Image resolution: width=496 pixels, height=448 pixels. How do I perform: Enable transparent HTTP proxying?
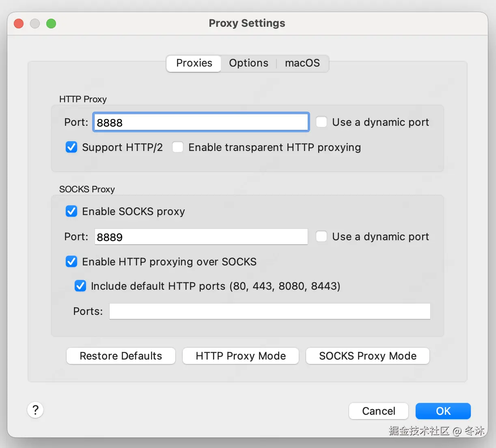pos(178,147)
